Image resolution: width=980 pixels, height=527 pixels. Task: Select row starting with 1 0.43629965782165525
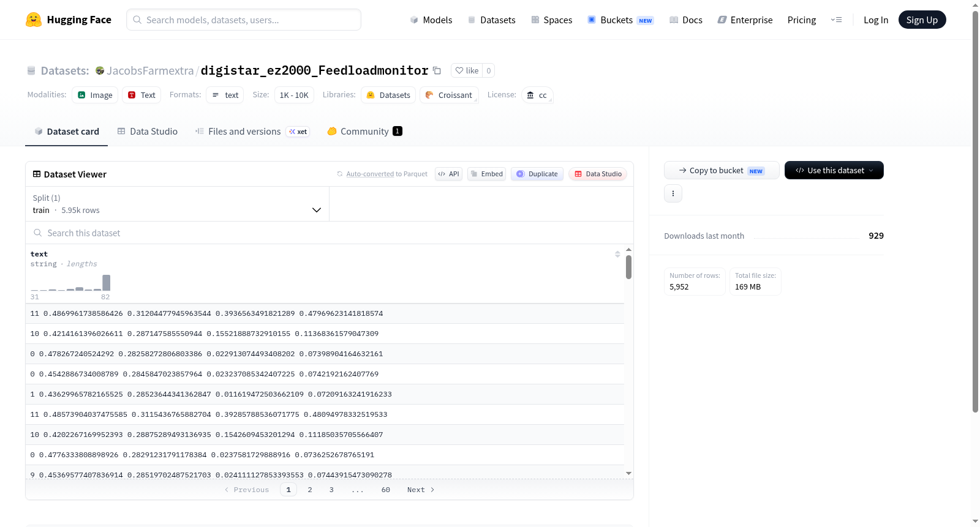325,394
